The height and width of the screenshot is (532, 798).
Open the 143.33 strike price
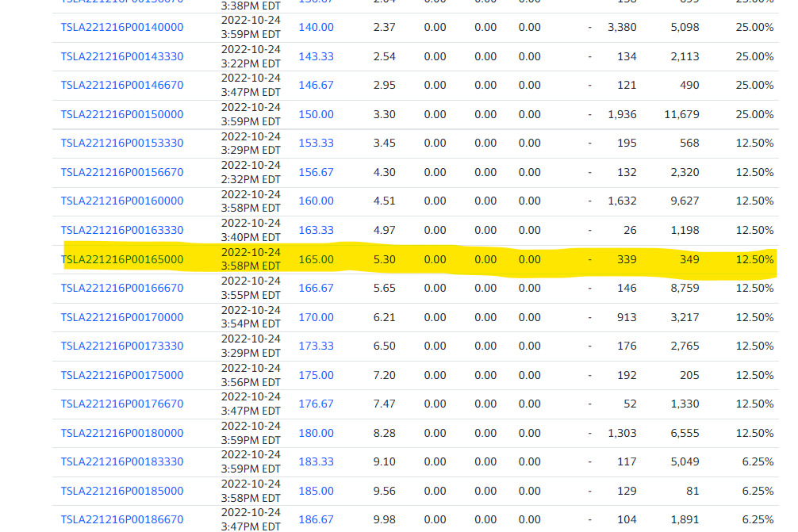316,56
